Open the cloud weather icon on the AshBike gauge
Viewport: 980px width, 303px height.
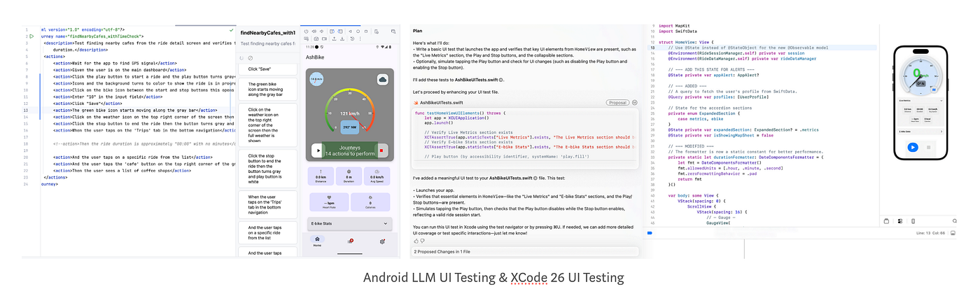[383, 80]
